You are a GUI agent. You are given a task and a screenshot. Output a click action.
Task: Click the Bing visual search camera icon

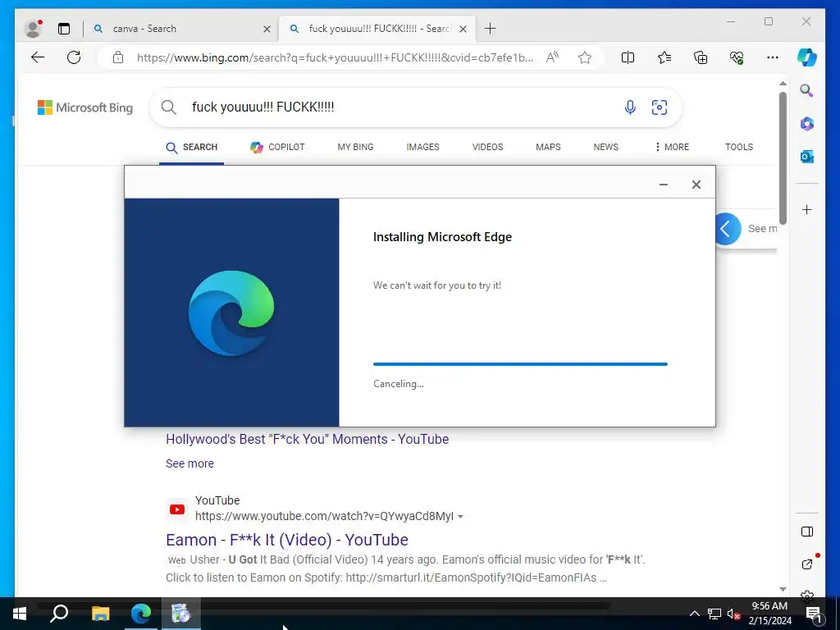point(660,107)
